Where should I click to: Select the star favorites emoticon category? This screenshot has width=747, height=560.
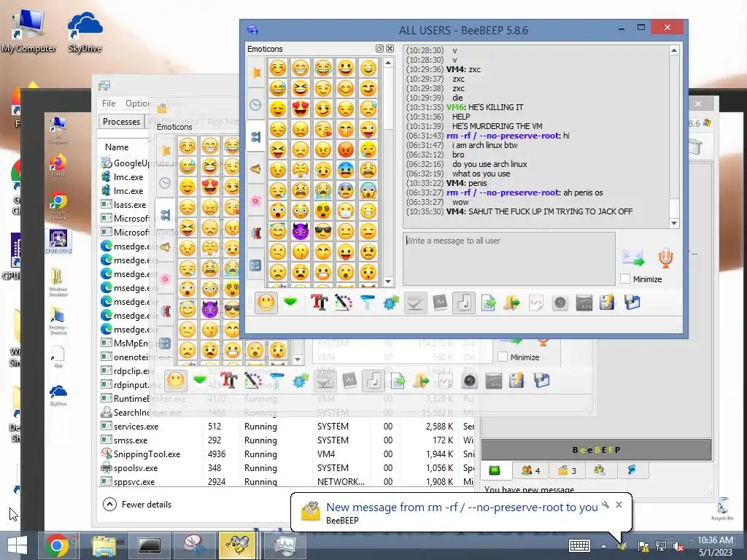pos(256,72)
